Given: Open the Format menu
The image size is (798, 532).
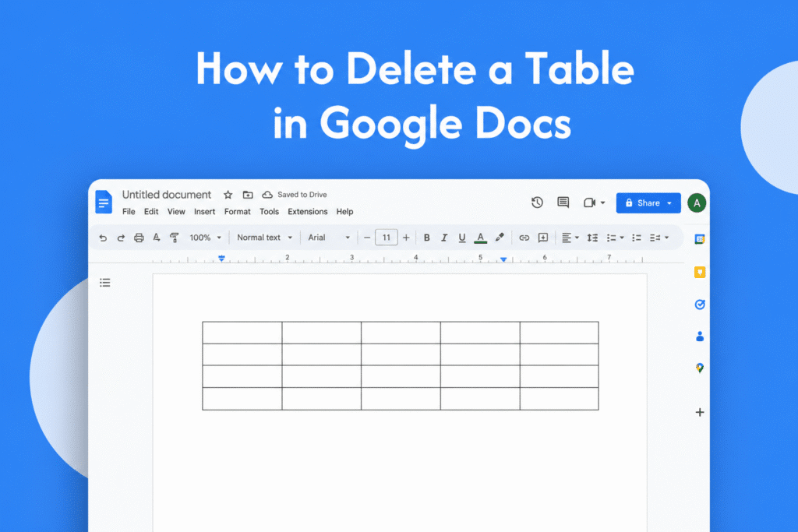Looking at the screenshot, I should click(238, 212).
